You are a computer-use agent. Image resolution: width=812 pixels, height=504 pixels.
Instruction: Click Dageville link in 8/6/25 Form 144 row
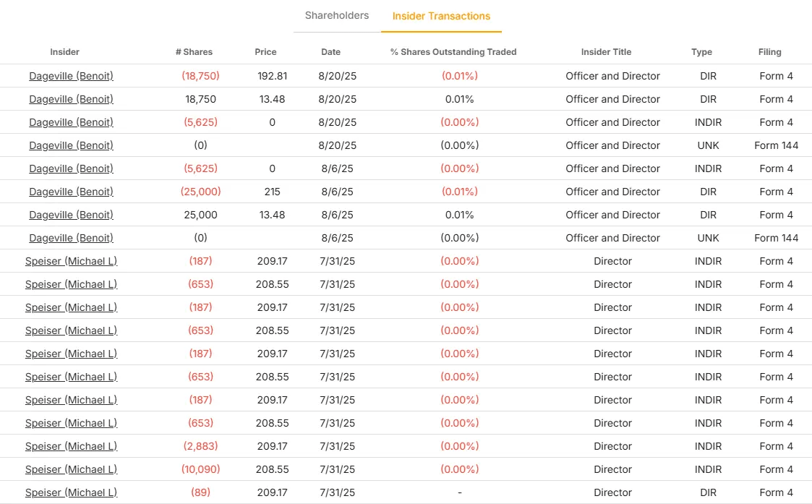coord(71,238)
